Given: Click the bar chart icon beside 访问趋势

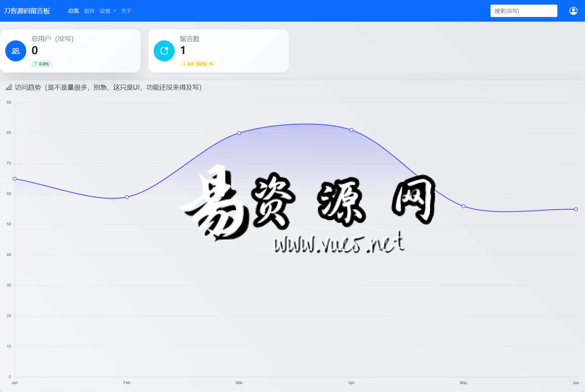Looking at the screenshot, I should click(x=9, y=87).
